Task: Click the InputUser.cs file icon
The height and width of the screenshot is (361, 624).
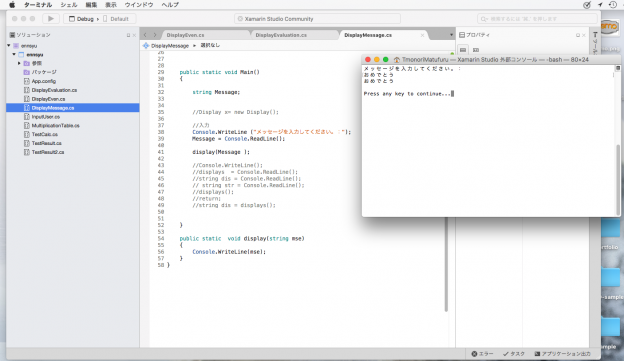Action: click(x=27, y=117)
